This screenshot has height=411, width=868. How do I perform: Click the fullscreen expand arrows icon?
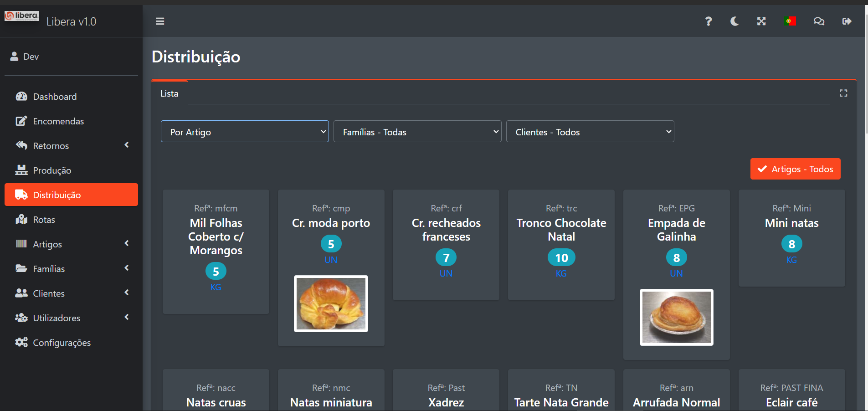(761, 21)
